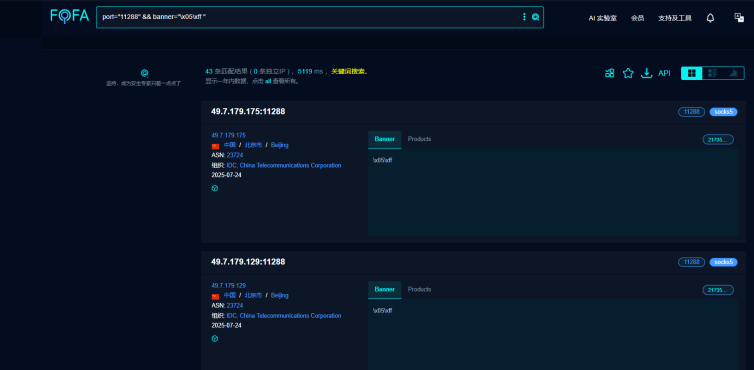Viewport: 754px width, 370px height.
Task: Click the 11288 port tag of 49.7.179.175
Action: point(691,112)
